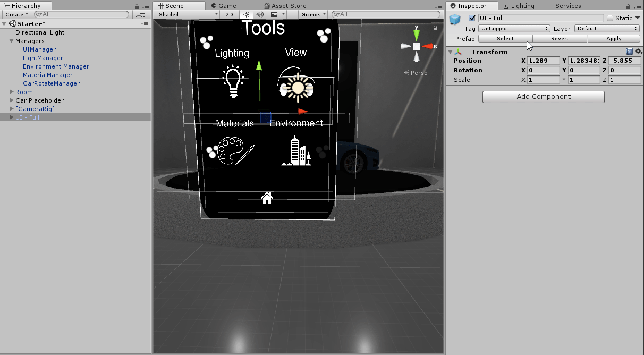The image size is (644, 355).
Task: Click the Add Component button
Action: click(x=543, y=97)
